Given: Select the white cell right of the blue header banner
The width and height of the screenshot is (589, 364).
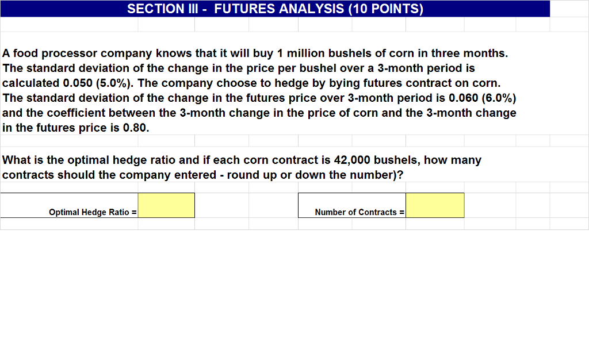Looking at the screenshot, I should pyautogui.click(x=569, y=9).
